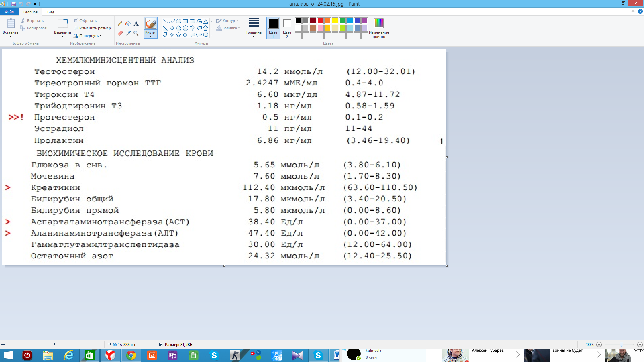Select the Pencil tool
This screenshot has height=362, width=644.
pos(120,24)
